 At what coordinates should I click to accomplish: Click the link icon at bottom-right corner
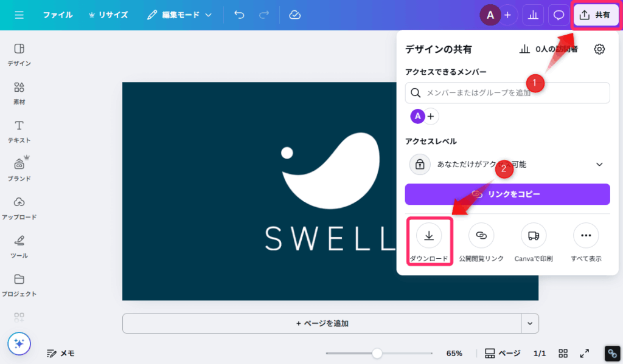[612, 353]
